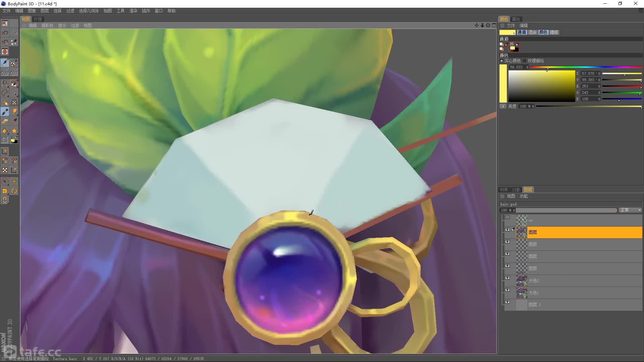Toggle visibility of the uv layer

(x=507, y=217)
